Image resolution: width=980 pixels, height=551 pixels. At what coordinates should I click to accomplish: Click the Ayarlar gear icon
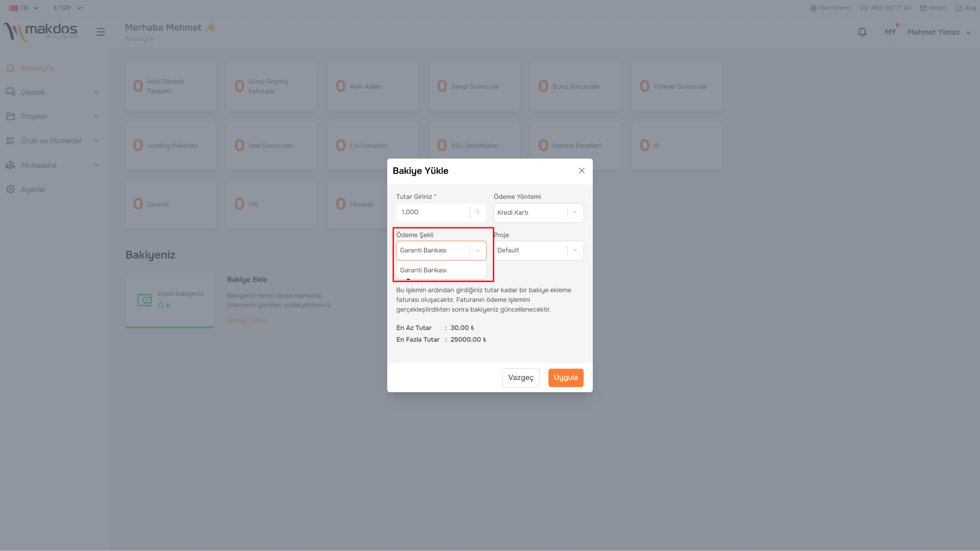[11, 189]
